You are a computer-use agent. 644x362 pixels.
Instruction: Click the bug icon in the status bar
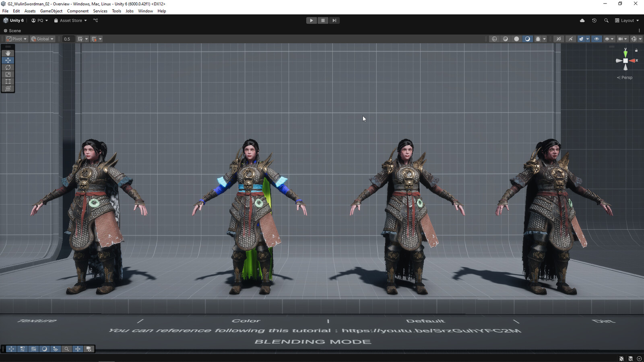pyautogui.click(x=621, y=358)
